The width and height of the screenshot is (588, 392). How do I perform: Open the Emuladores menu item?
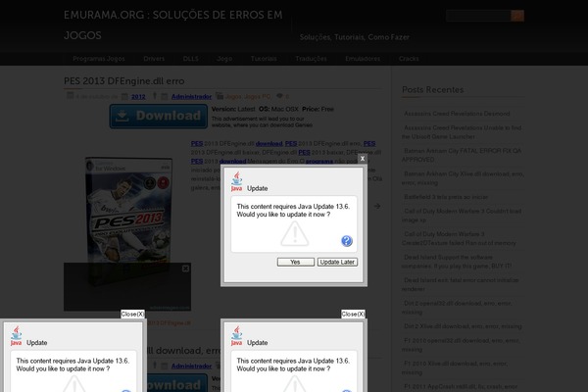pos(363,59)
